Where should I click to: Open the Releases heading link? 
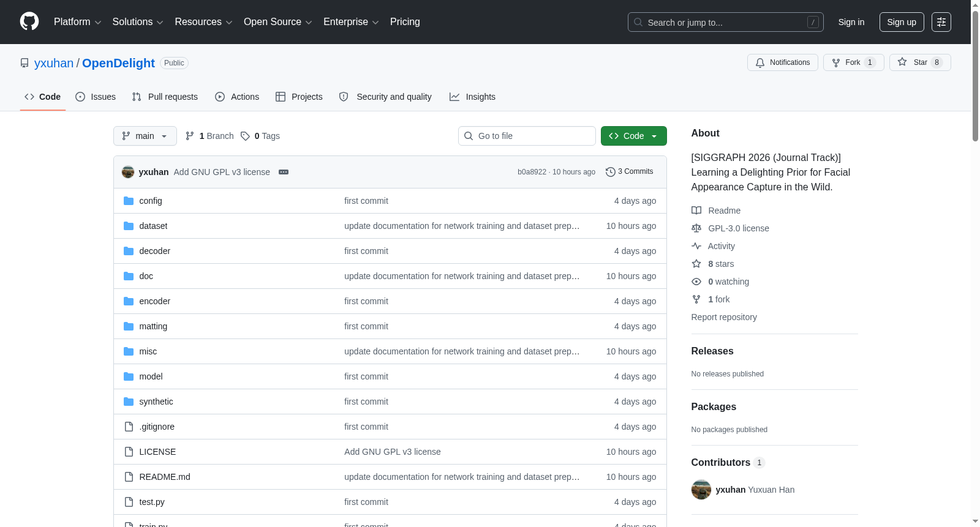tap(712, 351)
